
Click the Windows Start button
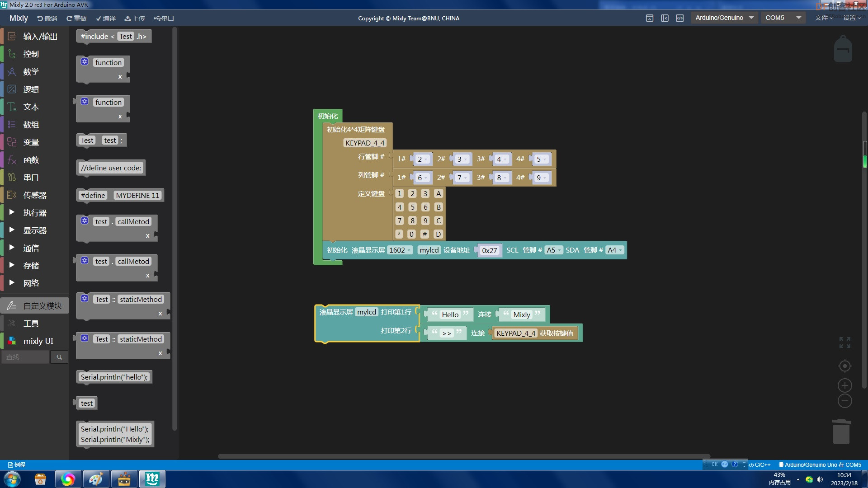point(12,479)
